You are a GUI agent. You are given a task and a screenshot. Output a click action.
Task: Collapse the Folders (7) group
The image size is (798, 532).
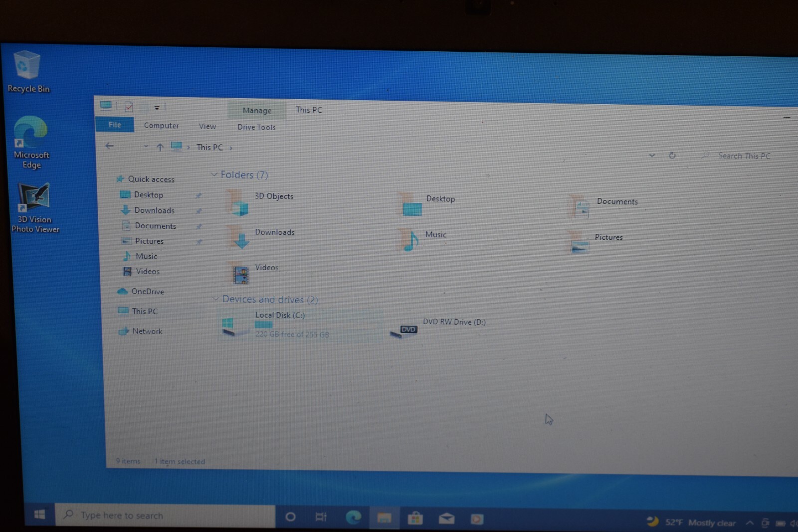click(214, 174)
